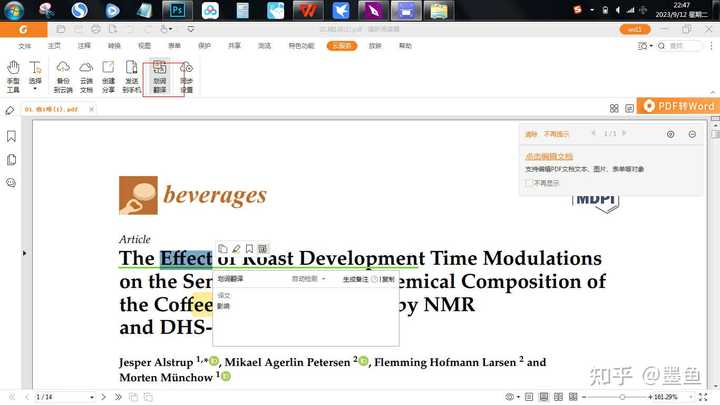Open the comments side panel
The height and width of the screenshot is (405, 720).
point(11,183)
